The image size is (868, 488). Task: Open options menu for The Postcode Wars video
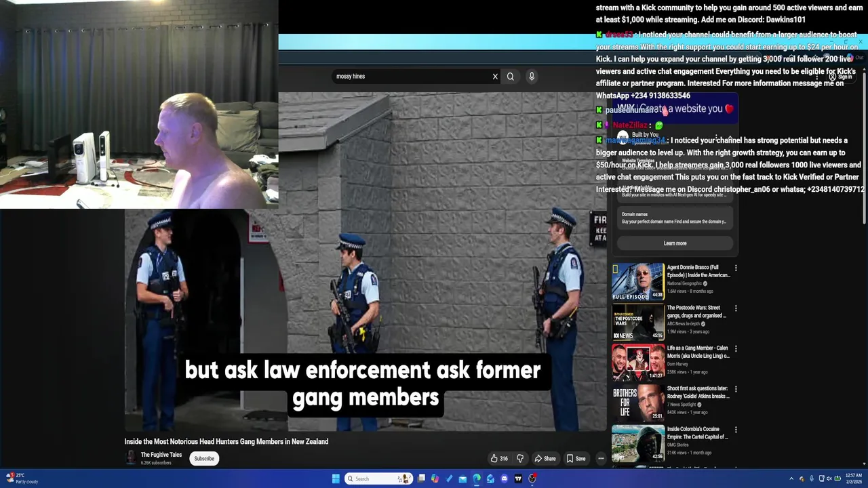point(736,308)
